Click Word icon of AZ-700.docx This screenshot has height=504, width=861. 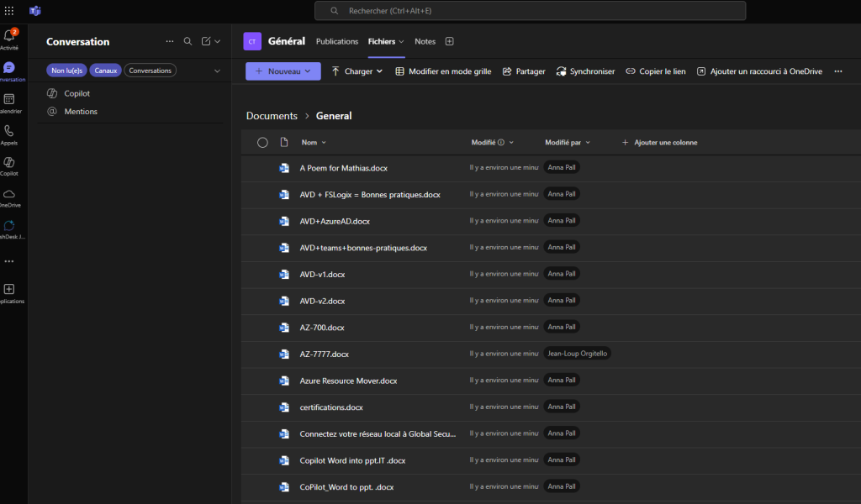(x=284, y=328)
